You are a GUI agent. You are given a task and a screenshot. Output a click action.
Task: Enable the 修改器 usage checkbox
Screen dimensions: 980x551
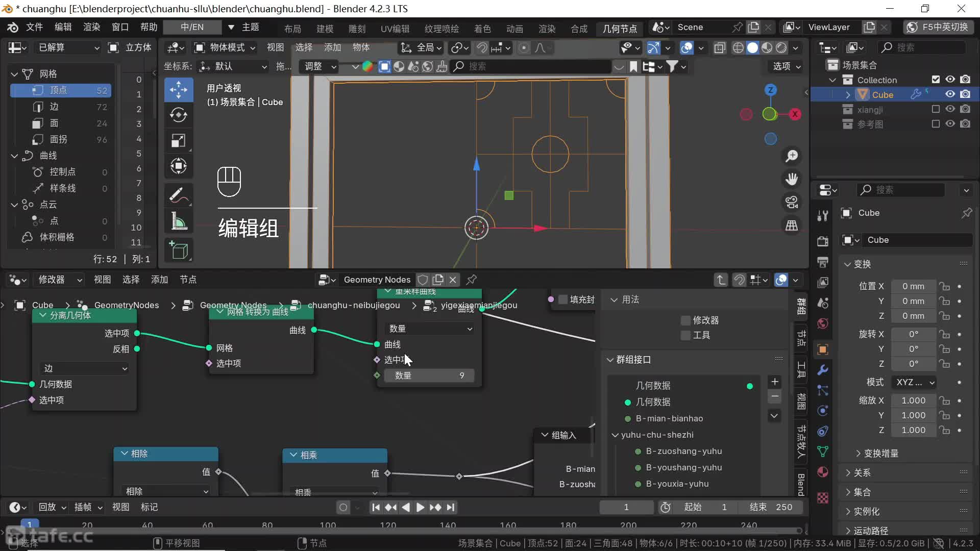point(685,320)
